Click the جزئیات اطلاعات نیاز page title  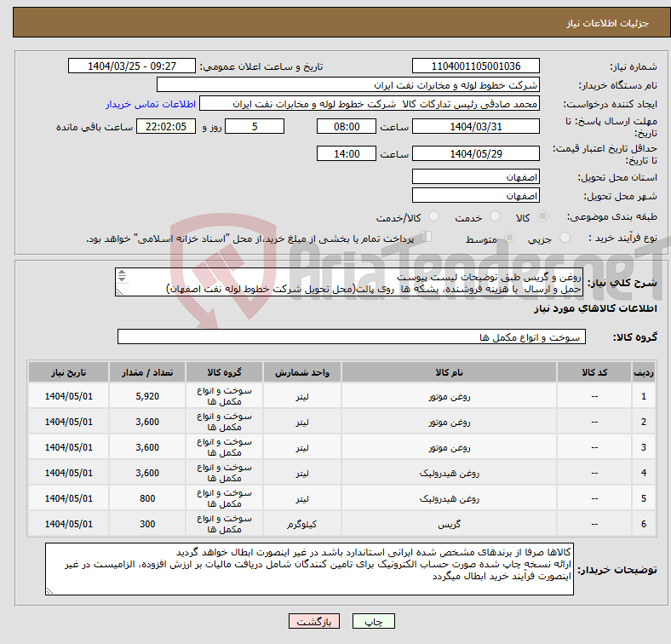click(x=608, y=23)
